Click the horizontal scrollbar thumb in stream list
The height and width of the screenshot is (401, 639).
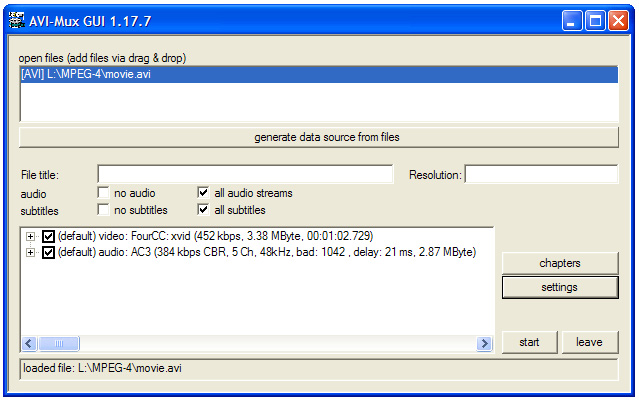[x=59, y=344]
